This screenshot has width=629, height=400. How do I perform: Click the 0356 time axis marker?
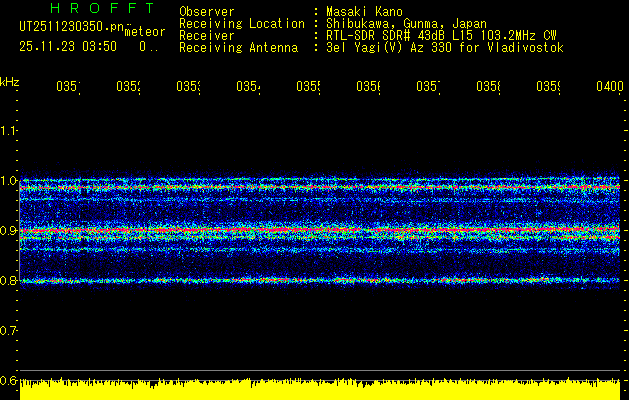368,86
